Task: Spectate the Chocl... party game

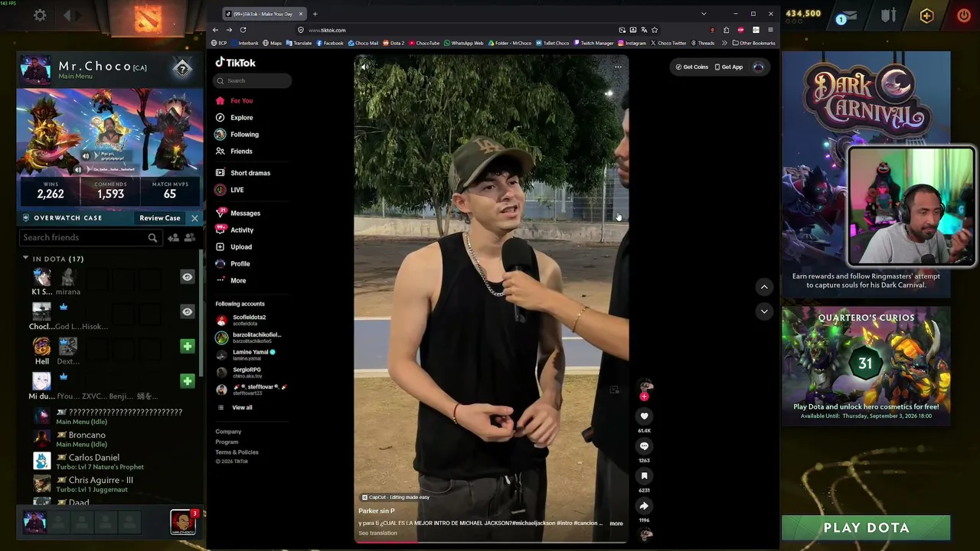Action: point(188,311)
